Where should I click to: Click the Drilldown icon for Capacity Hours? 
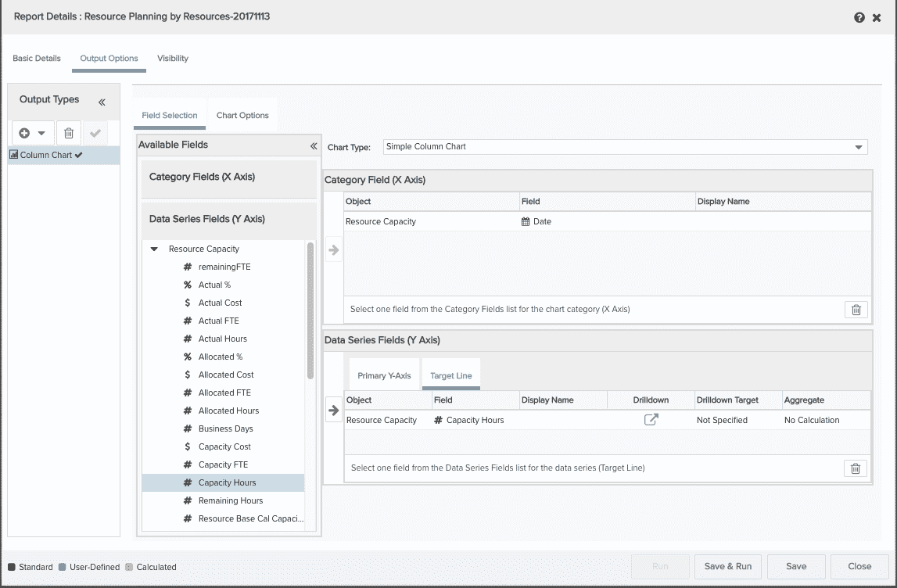(x=651, y=420)
